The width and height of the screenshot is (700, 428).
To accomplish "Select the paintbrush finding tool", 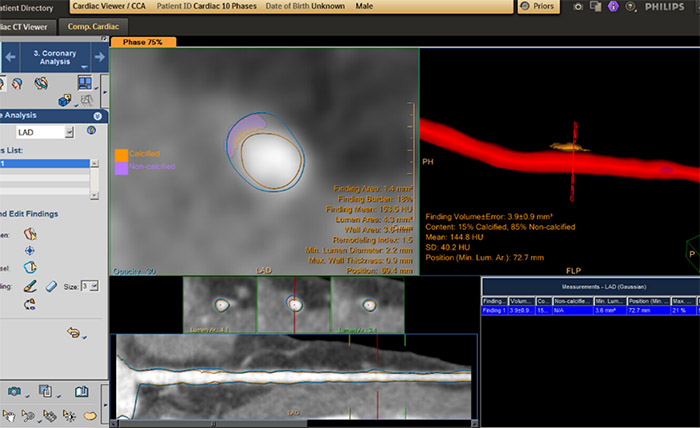I will click(x=30, y=286).
